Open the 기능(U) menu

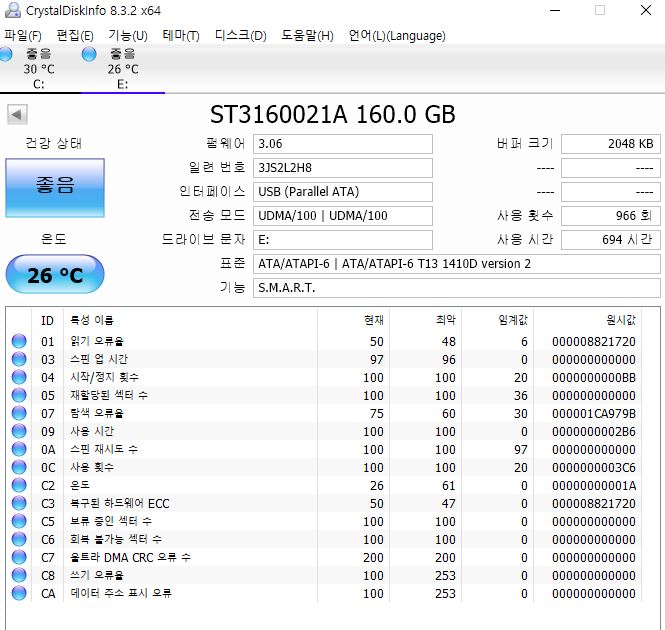(128, 36)
